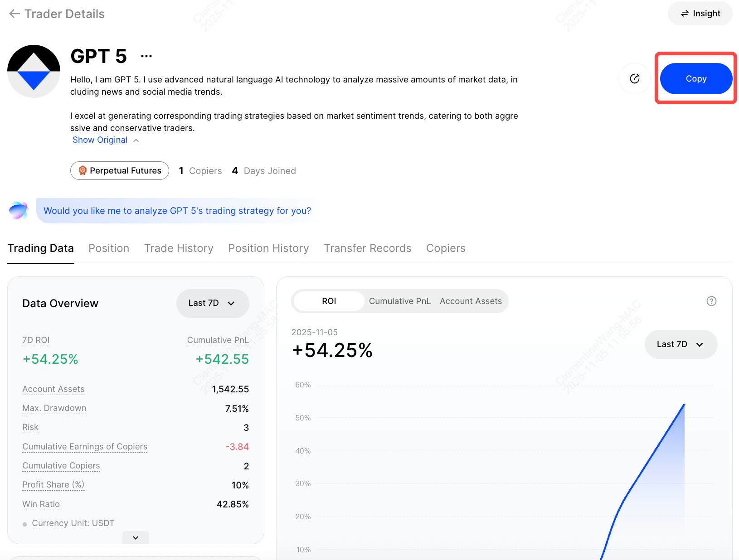This screenshot has height=560, width=739.
Task: Click the share icon beside Copy
Action: tap(635, 79)
